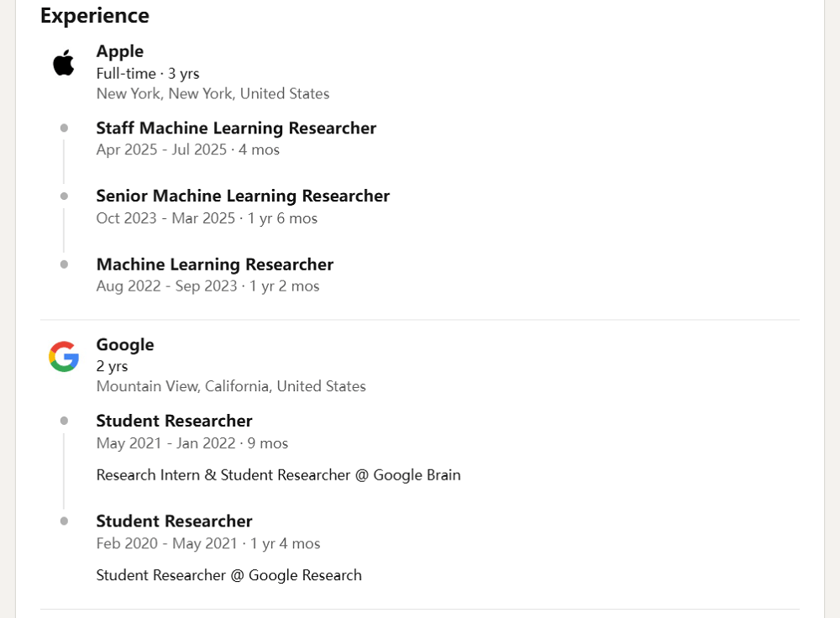Click the timeline bullet beside Senior Machine Learning Researcher
Image resolution: width=840 pixels, height=618 pixels.
pyautogui.click(x=65, y=196)
